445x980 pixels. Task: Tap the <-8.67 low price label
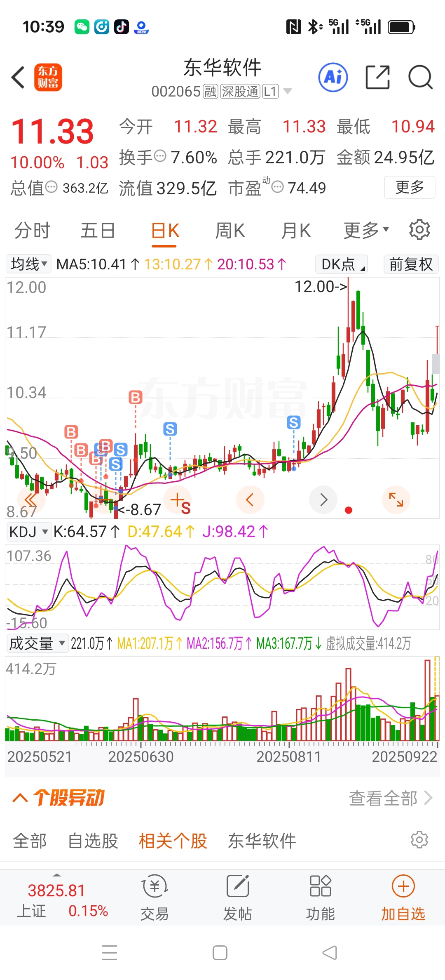point(139,509)
